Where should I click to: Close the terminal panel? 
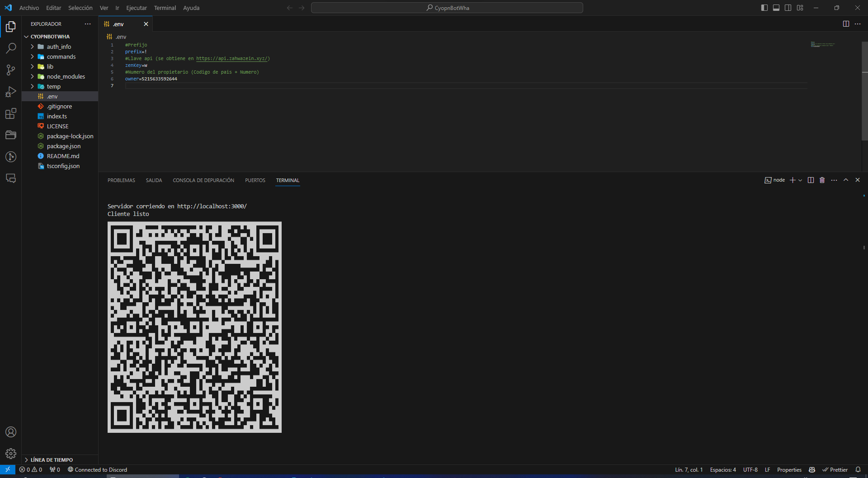pyautogui.click(x=858, y=180)
